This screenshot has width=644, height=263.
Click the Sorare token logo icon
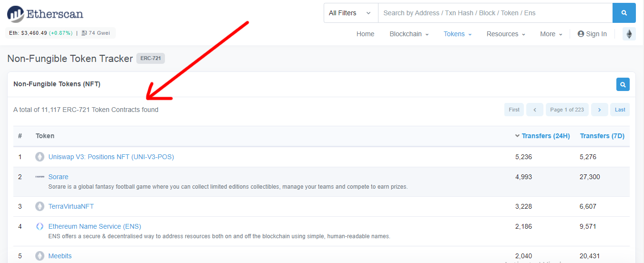(40, 177)
